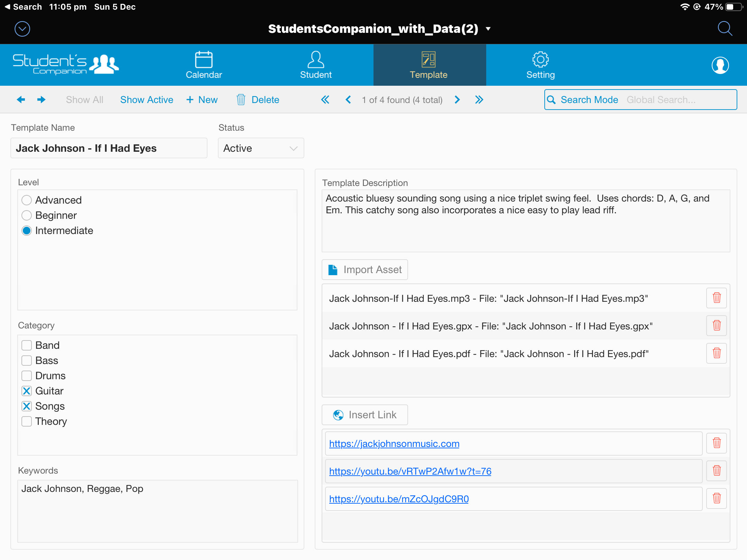Tap the magnifier icon in the title bar
The image size is (747, 560).
tap(725, 29)
